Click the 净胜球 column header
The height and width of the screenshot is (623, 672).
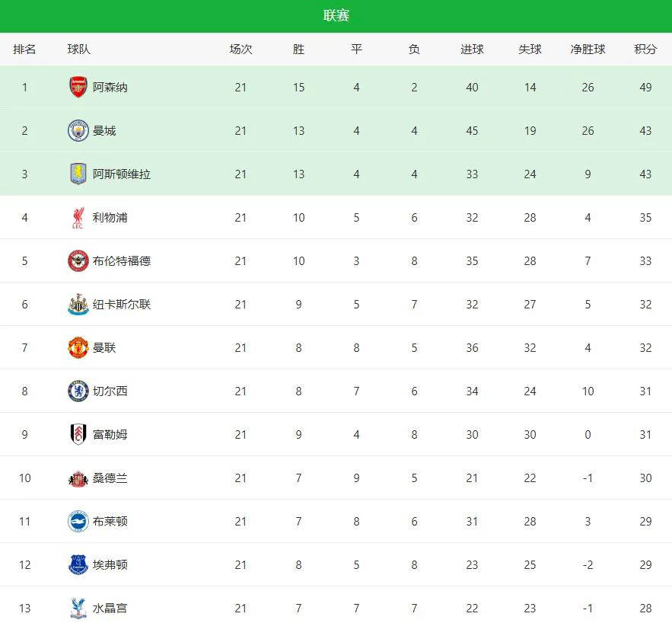588,50
